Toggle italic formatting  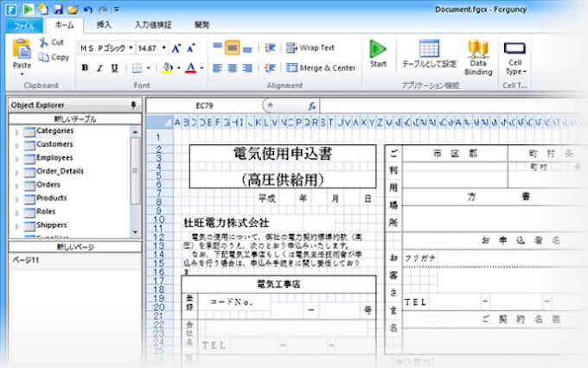click(99, 67)
